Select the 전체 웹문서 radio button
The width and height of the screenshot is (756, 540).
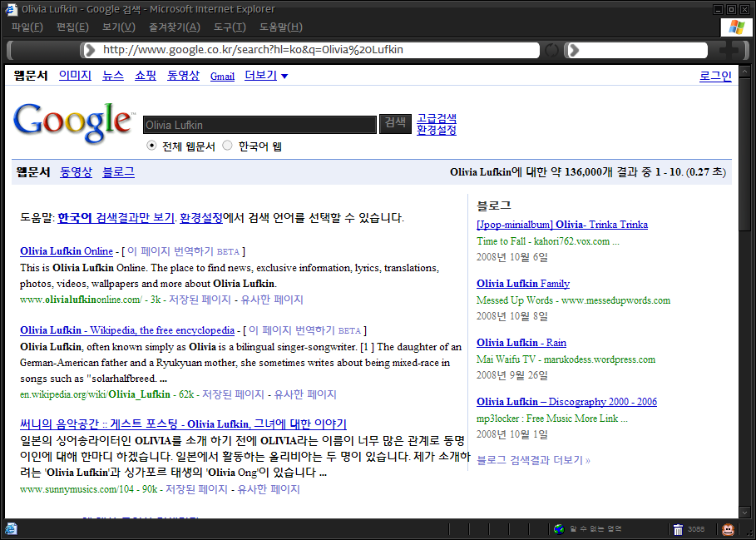tap(151, 145)
